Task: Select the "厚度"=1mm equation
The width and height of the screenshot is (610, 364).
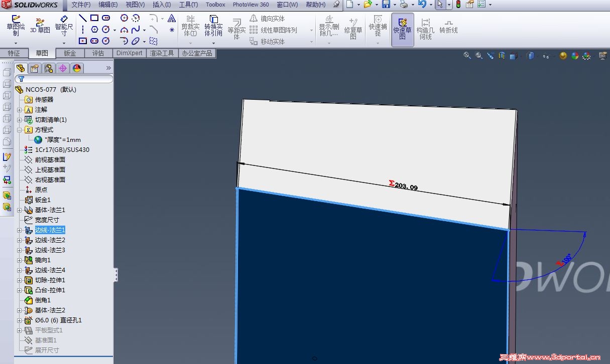Action: (62, 139)
